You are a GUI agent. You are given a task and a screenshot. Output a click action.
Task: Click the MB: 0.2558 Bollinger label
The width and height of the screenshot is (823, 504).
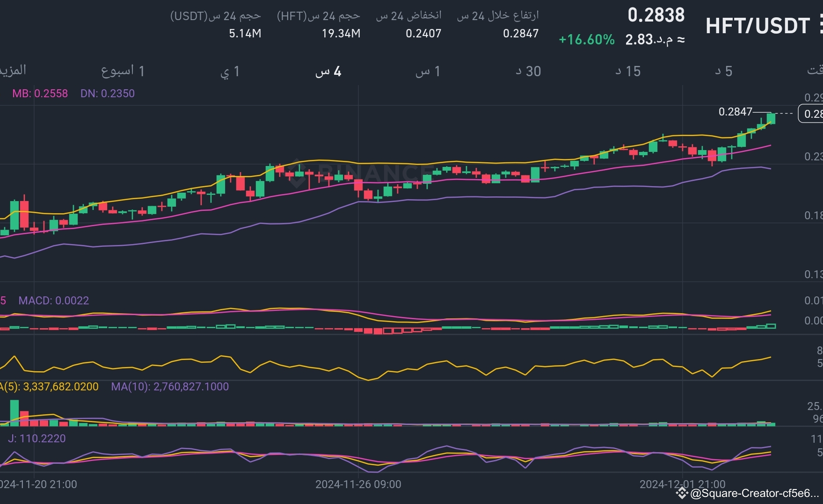(x=40, y=94)
